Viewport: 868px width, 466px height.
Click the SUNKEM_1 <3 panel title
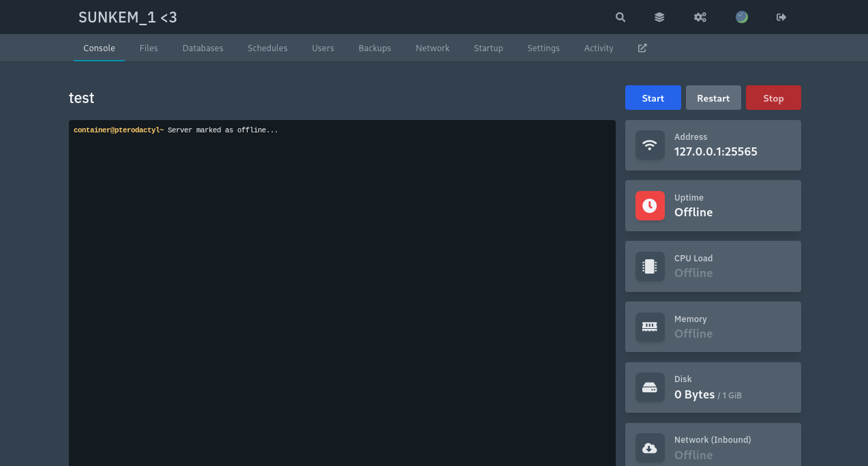point(128,17)
